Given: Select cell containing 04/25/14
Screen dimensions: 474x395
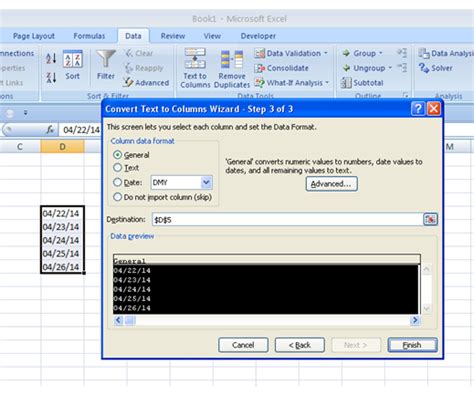Looking at the screenshot, I should [62, 253].
